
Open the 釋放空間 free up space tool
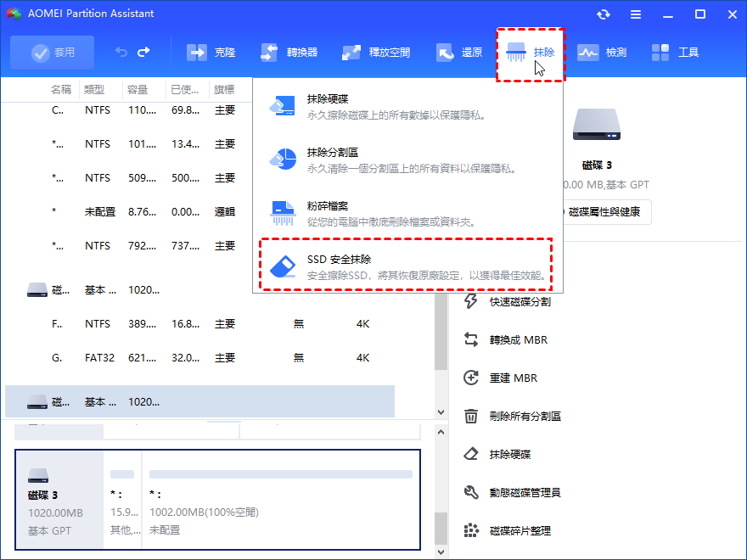tap(376, 53)
